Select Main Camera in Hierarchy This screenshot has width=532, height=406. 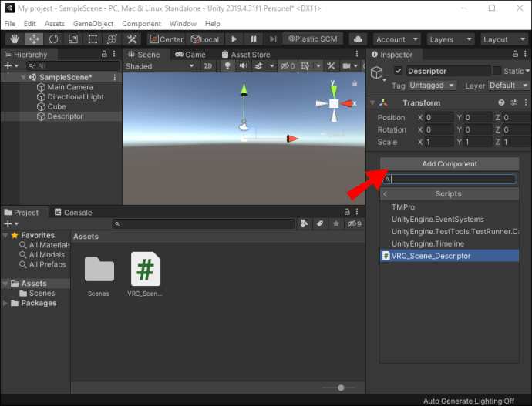[x=70, y=87]
